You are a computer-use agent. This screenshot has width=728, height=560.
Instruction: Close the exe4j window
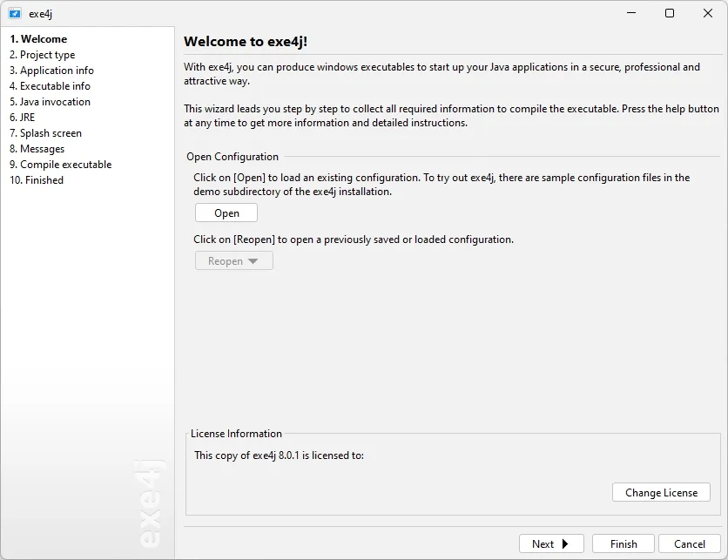point(708,13)
